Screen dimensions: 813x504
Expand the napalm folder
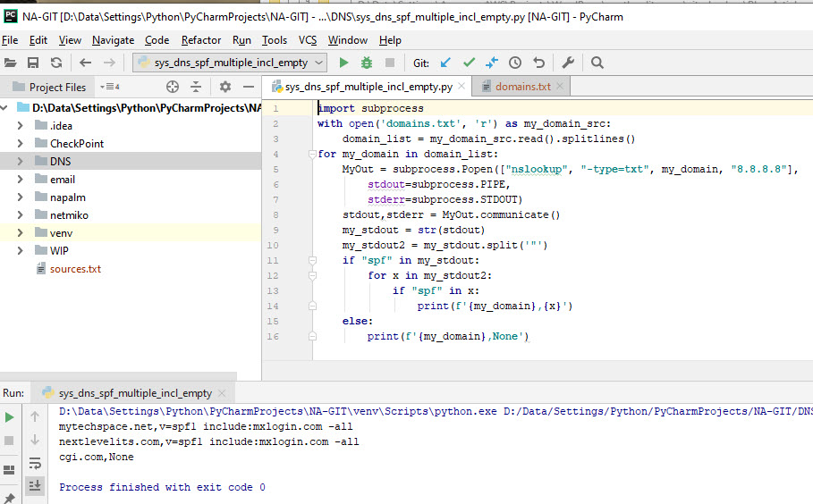point(21,197)
